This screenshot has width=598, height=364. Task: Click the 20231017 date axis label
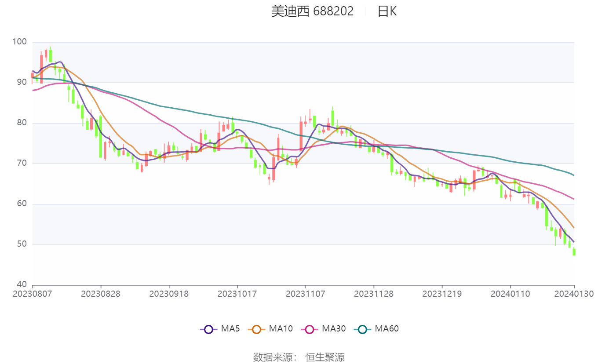[x=237, y=294]
